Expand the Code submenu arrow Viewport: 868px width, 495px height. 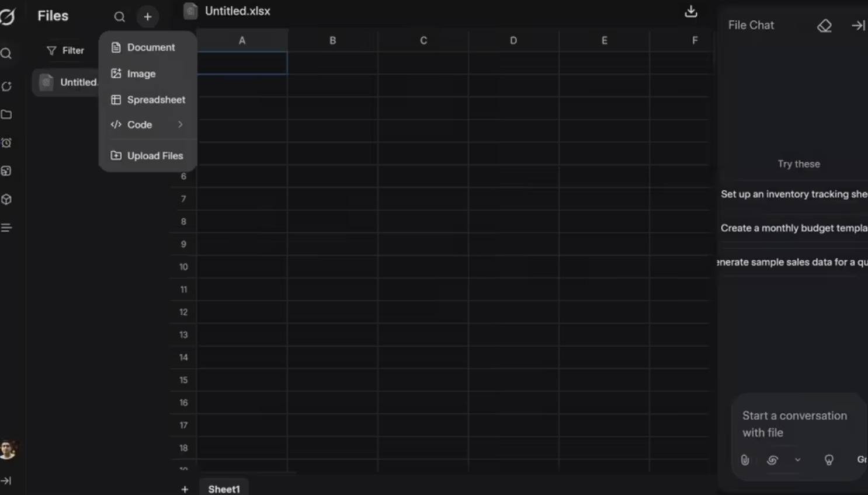tap(180, 124)
